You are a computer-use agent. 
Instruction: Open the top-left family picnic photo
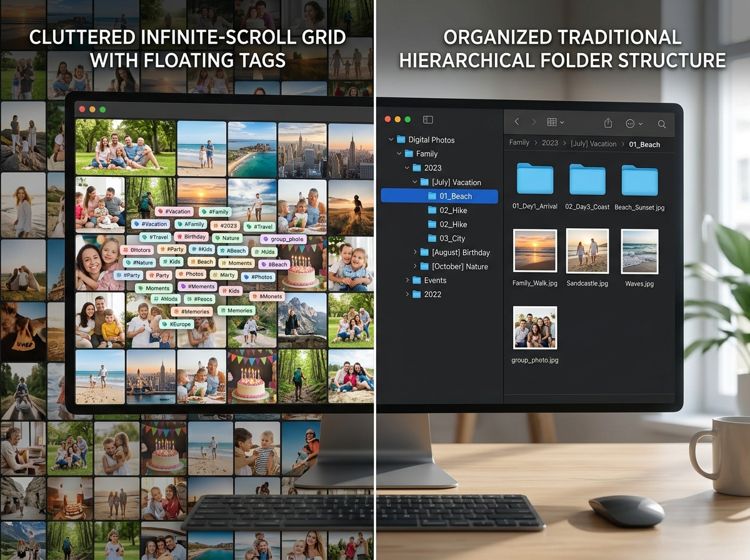(x=125, y=147)
